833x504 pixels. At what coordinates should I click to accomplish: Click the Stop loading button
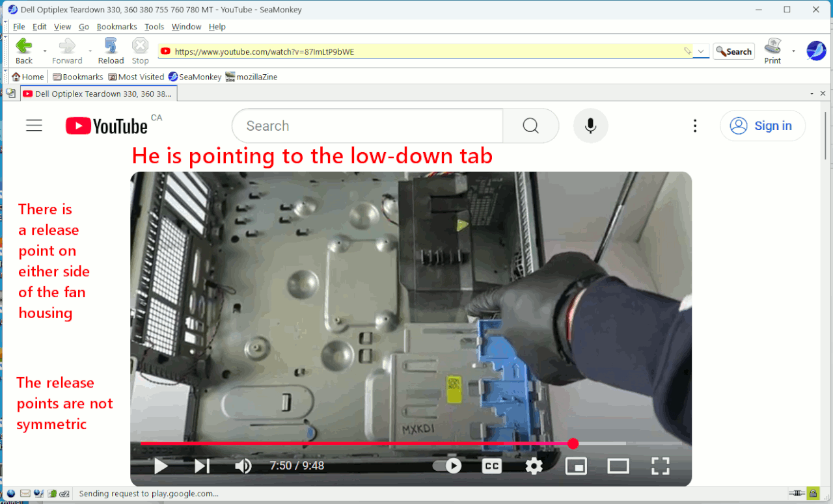tap(141, 51)
